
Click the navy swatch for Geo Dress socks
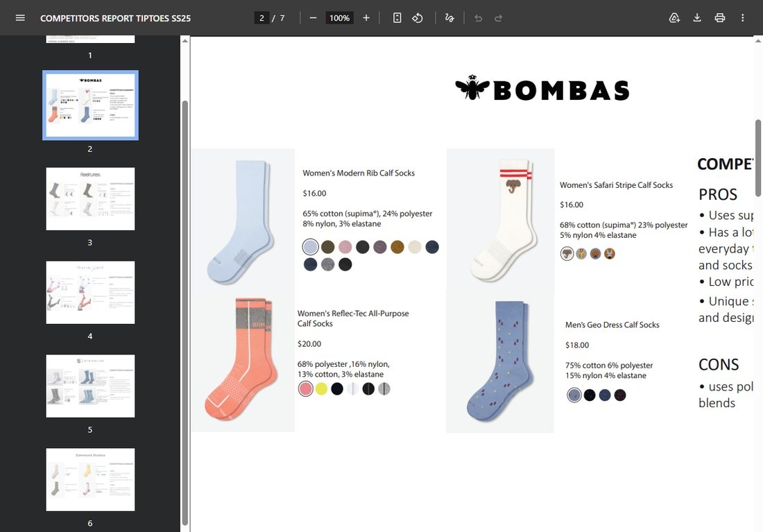[605, 395]
